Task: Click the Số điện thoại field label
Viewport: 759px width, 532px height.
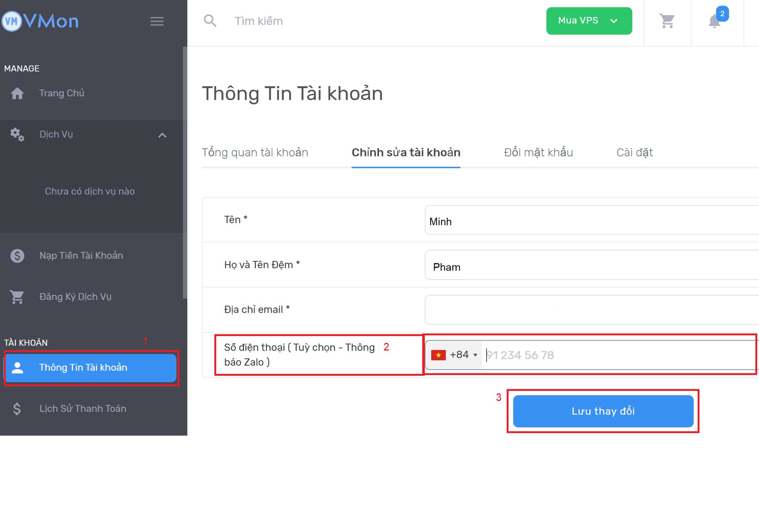Action: tap(299, 355)
